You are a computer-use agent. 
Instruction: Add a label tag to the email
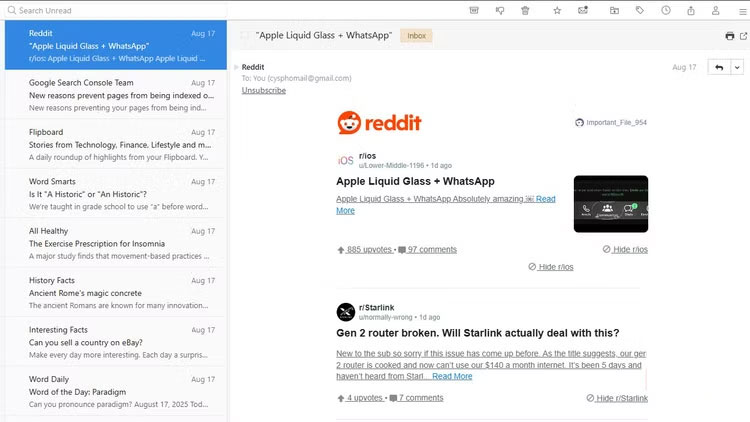(639, 10)
